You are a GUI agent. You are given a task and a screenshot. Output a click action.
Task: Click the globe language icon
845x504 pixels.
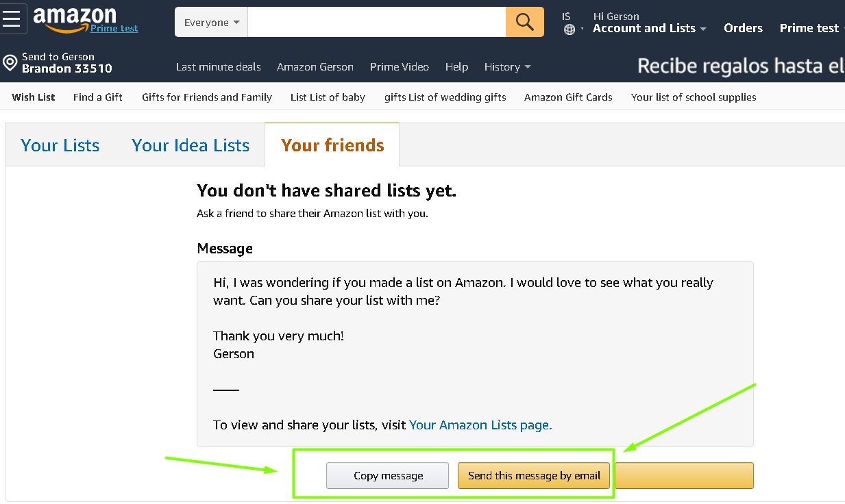tap(569, 29)
